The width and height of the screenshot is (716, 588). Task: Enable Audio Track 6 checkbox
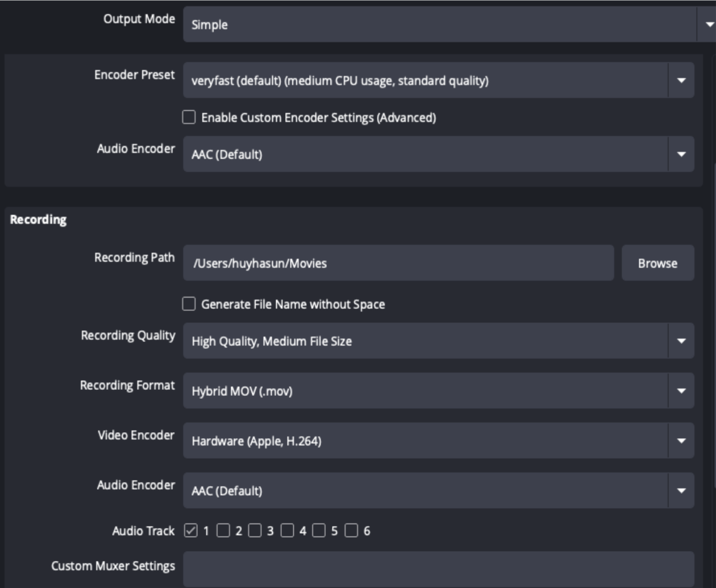tap(351, 531)
